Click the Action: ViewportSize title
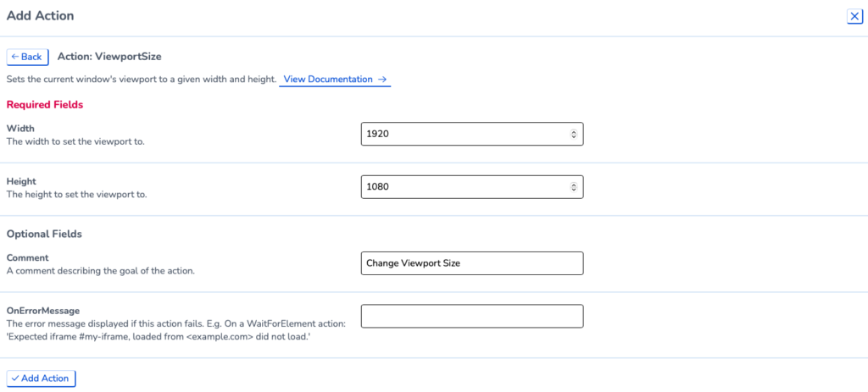Viewport: 868px width, 392px height. pyautogui.click(x=109, y=57)
